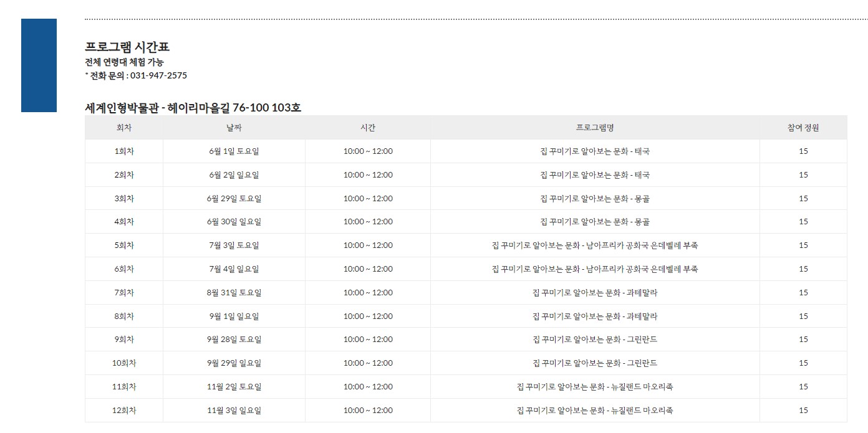The width and height of the screenshot is (868, 433).
Task: Select the 11회차 cell
Action: pyautogui.click(x=124, y=387)
